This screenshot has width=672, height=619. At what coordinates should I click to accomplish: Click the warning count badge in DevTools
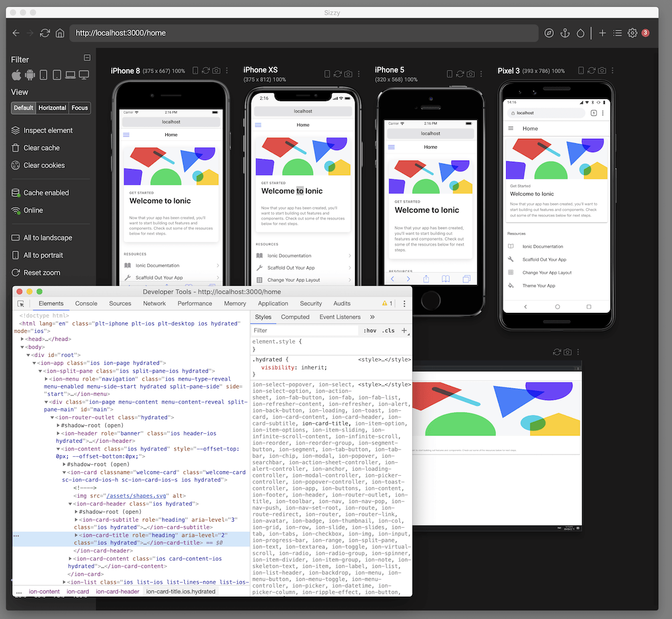[x=388, y=304]
